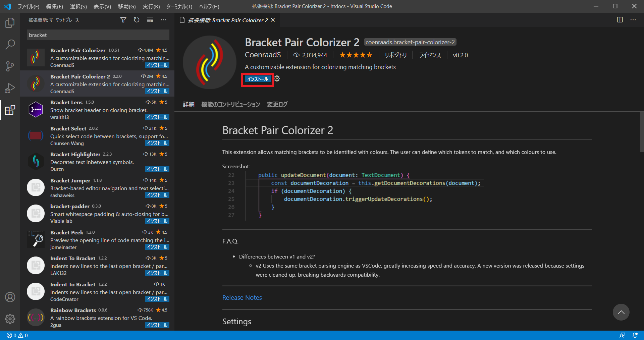
Task: Open the feedback icon in status bar
Action: pos(622,335)
